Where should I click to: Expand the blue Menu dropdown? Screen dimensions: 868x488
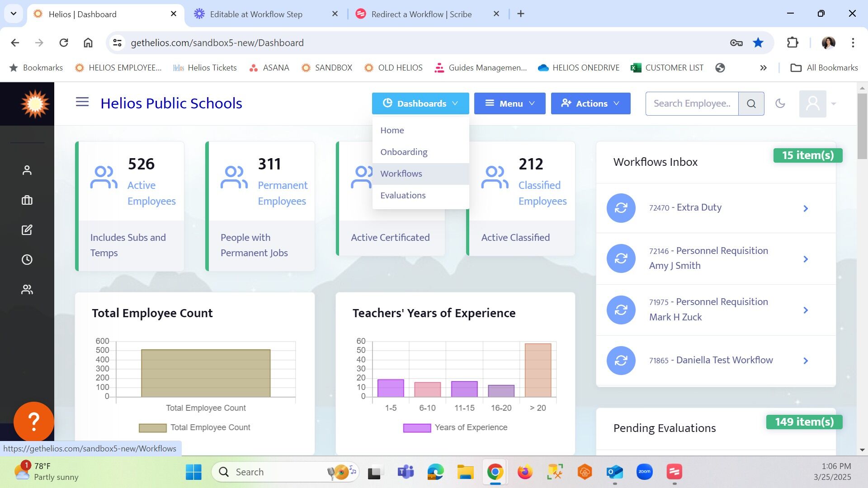pos(510,103)
